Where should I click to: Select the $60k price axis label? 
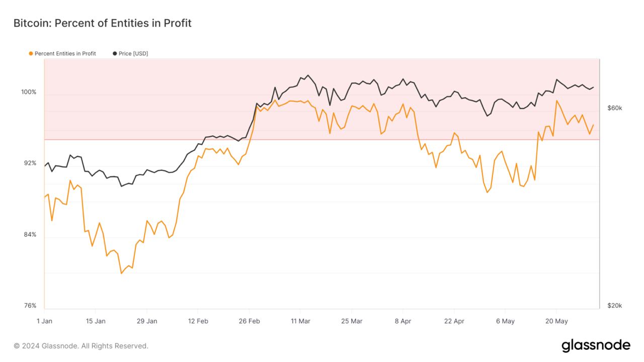pyautogui.click(x=615, y=108)
